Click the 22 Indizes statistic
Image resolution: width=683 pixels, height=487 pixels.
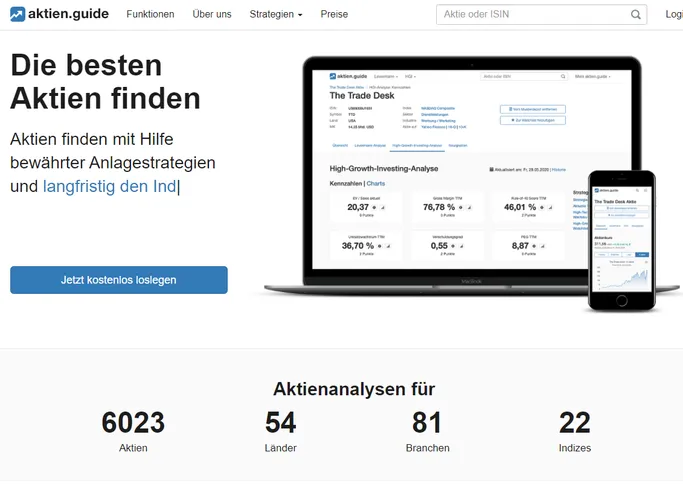[575, 431]
